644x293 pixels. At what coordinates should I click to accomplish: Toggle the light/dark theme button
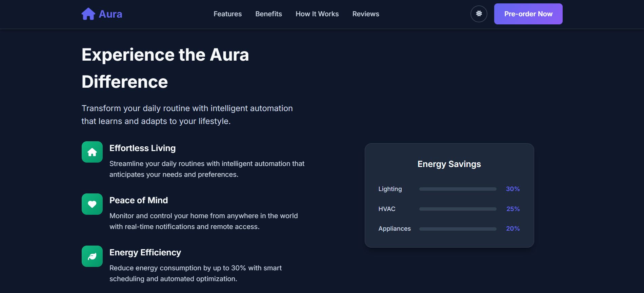[x=479, y=14]
